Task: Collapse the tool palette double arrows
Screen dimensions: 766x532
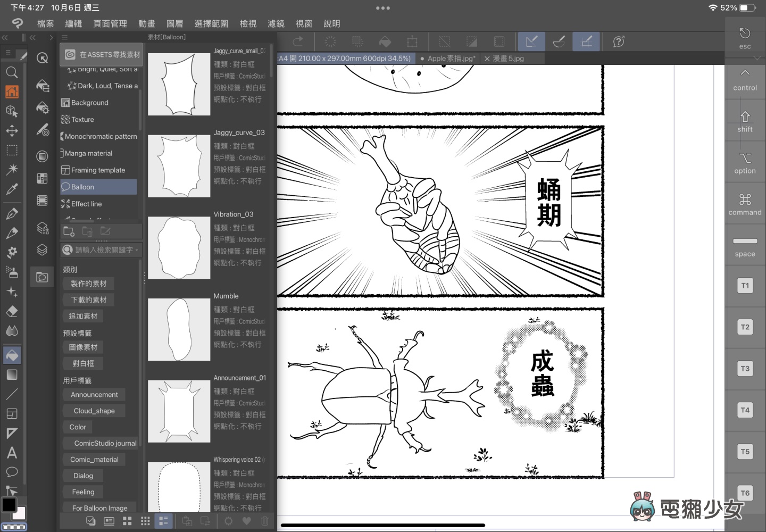Action: click(x=4, y=38)
